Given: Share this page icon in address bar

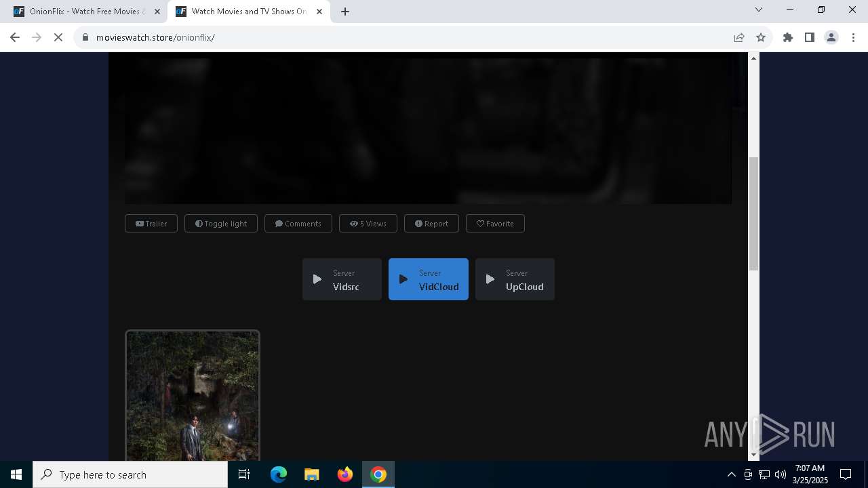Looking at the screenshot, I should pos(739,37).
